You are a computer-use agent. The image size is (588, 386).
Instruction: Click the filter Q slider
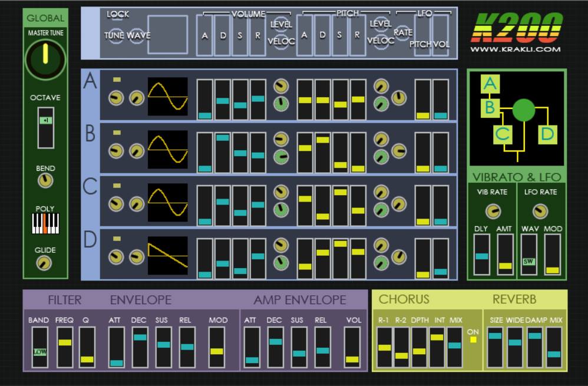click(x=87, y=347)
